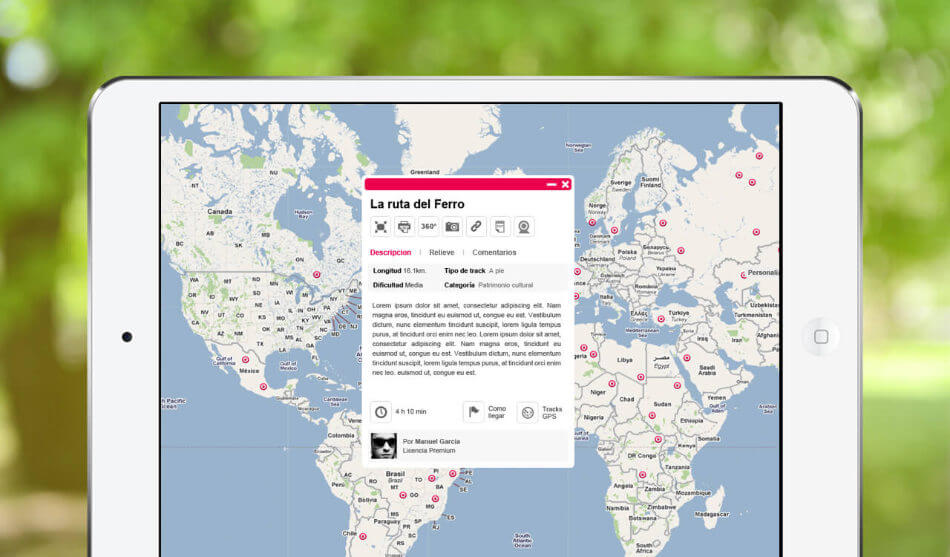Switch to the Relieve tab
950x557 pixels.
[x=441, y=253]
